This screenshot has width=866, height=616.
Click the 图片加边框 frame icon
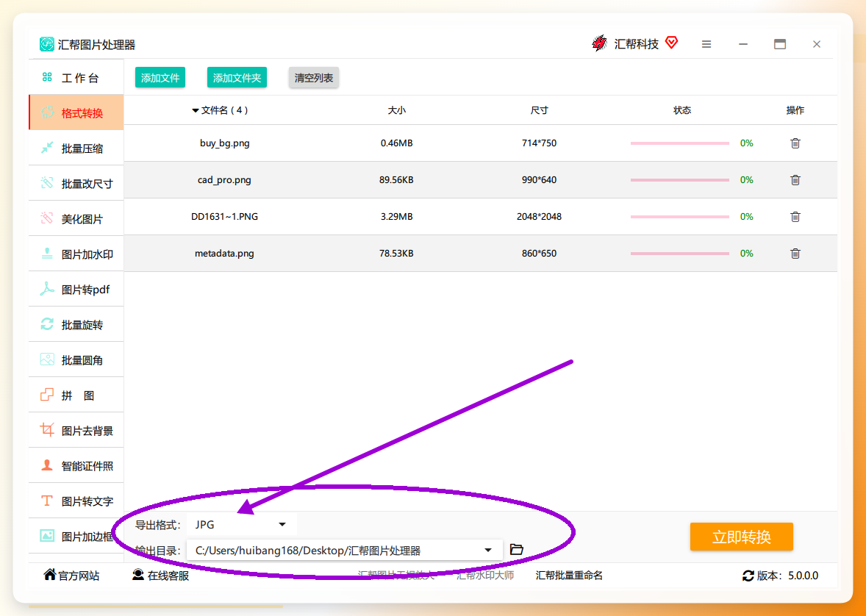pyautogui.click(x=47, y=536)
